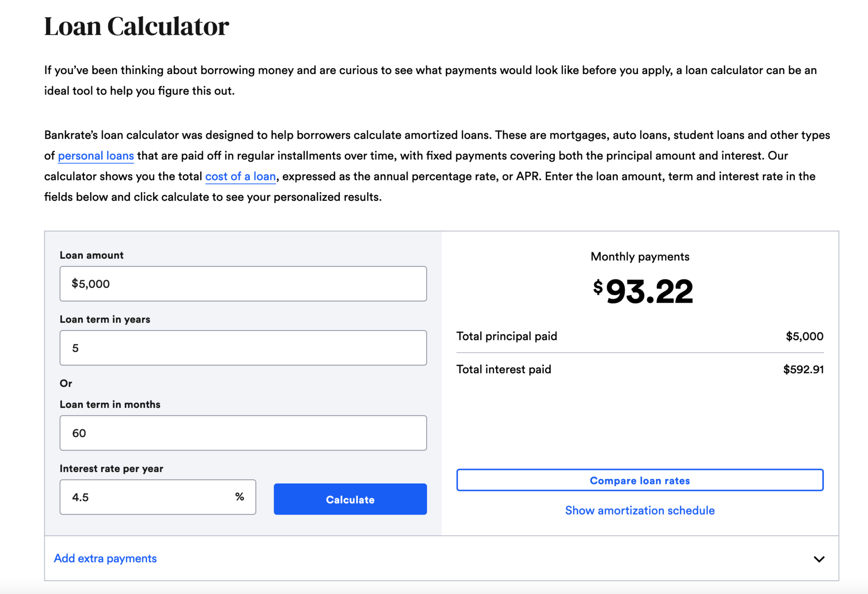The height and width of the screenshot is (594, 868).
Task: Click the dollar sign beside monthly payment
Action: click(598, 287)
